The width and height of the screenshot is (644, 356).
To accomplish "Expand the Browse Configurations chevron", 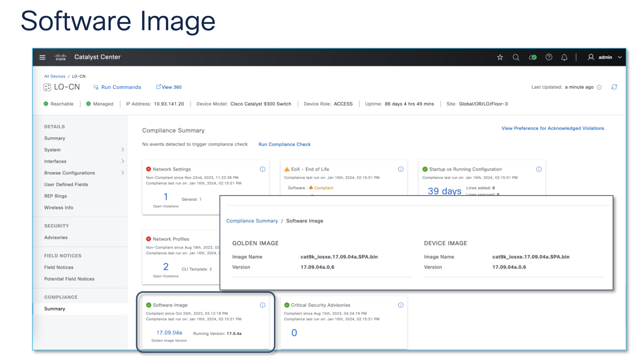I will 123,173.
